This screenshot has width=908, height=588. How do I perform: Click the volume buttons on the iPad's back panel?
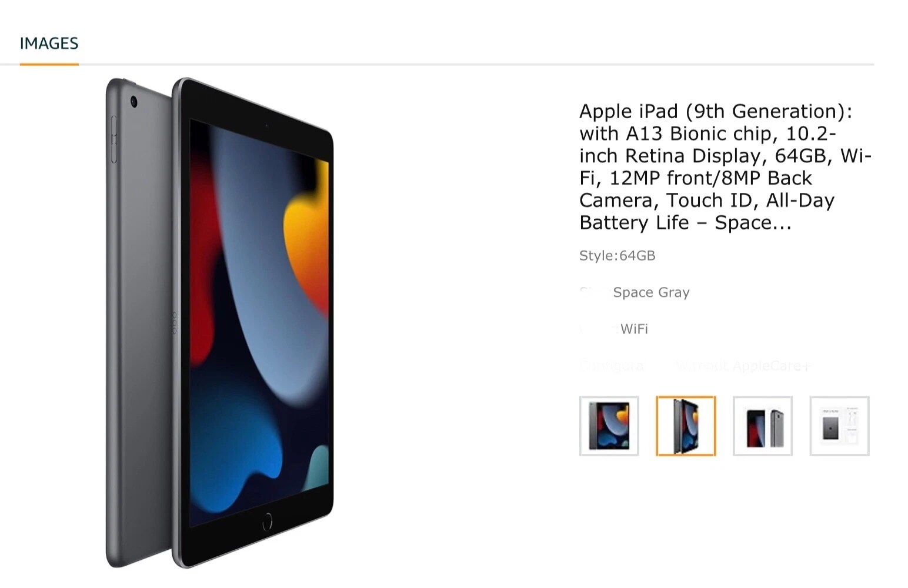click(113, 139)
